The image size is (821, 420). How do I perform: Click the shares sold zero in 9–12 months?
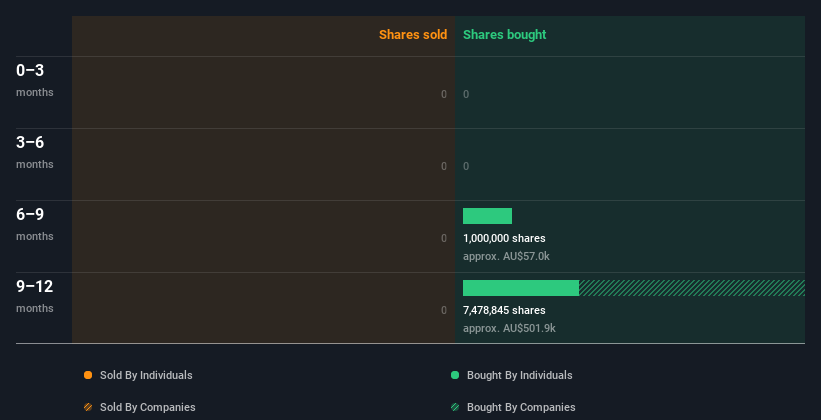[x=444, y=311]
